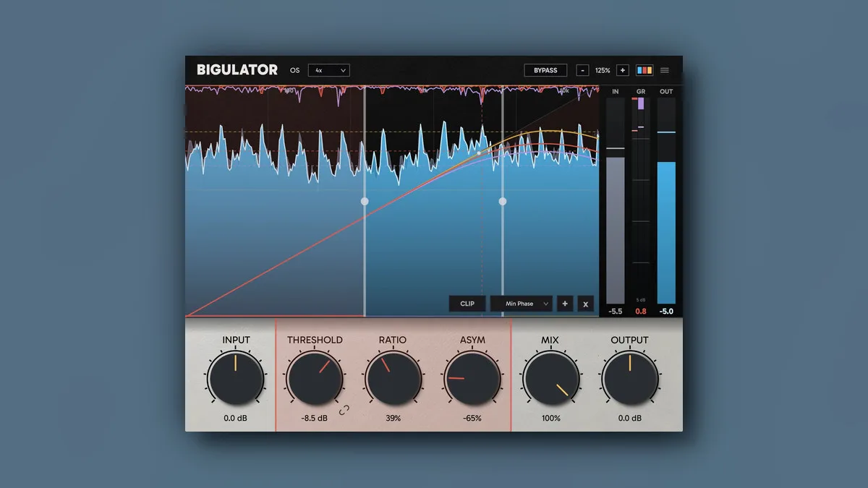868x488 pixels.
Task: Open the hamburger menu icon
Action: (x=665, y=70)
